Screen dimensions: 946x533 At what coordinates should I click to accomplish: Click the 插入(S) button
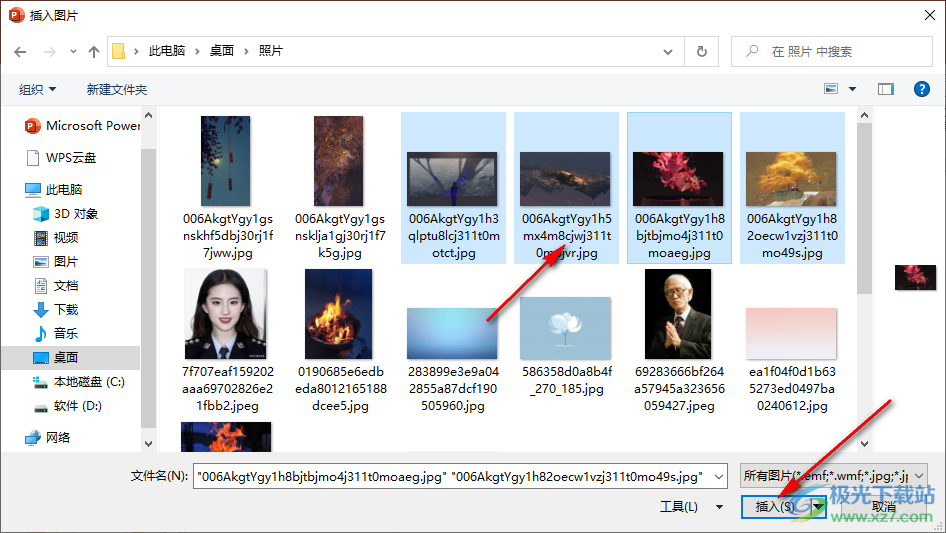[x=776, y=507]
